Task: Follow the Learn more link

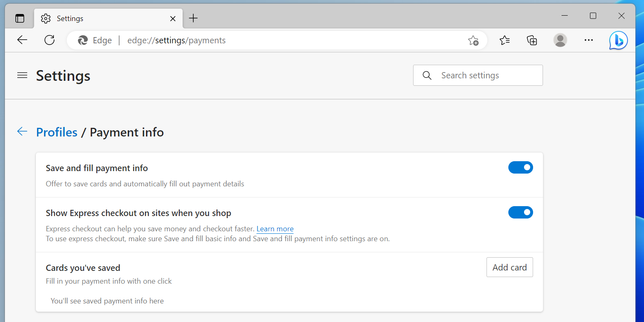Action: tap(275, 229)
